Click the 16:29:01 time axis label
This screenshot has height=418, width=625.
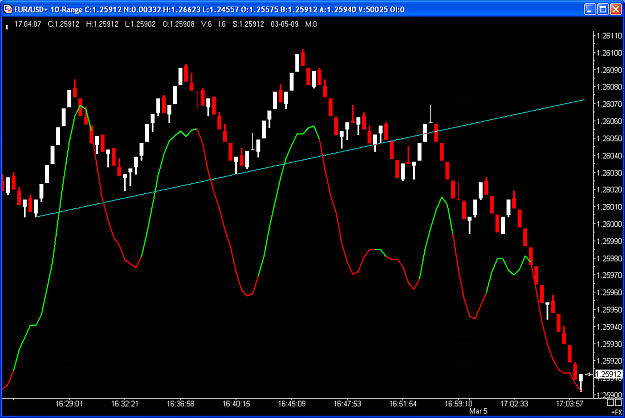(69, 404)
